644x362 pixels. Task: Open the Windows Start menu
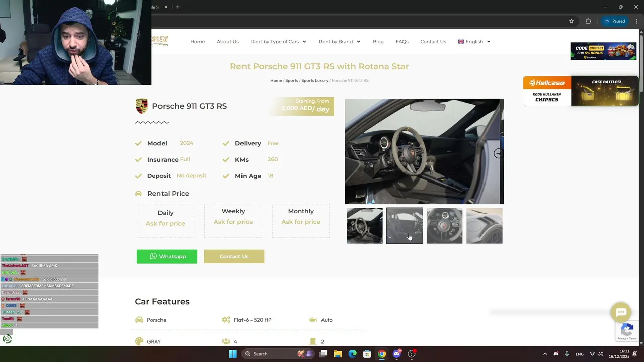pyautogui.click(x=232, y=354)
